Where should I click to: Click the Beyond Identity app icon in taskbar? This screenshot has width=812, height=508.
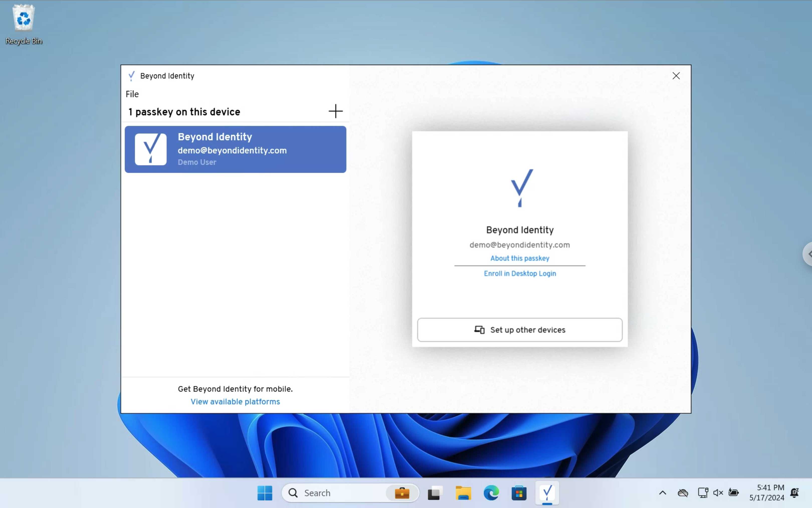click(547, 493)
